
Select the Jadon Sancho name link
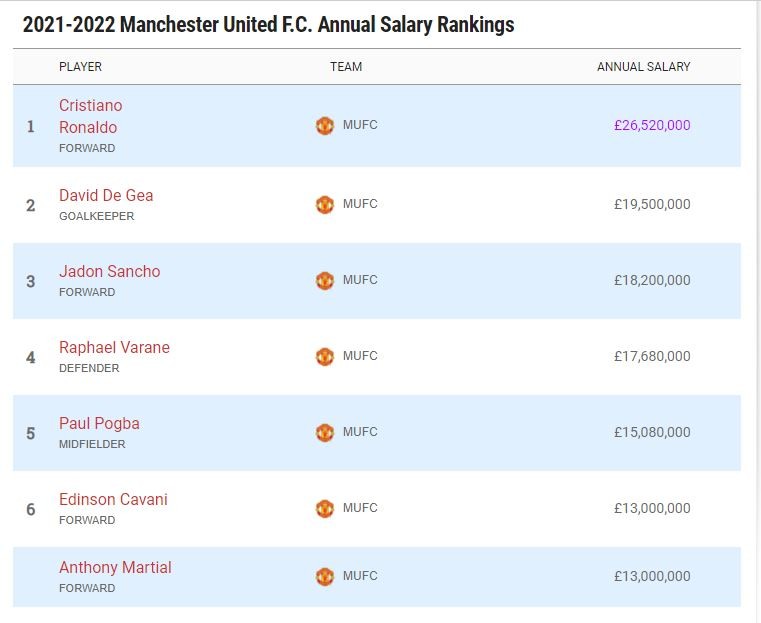(109, 271)
